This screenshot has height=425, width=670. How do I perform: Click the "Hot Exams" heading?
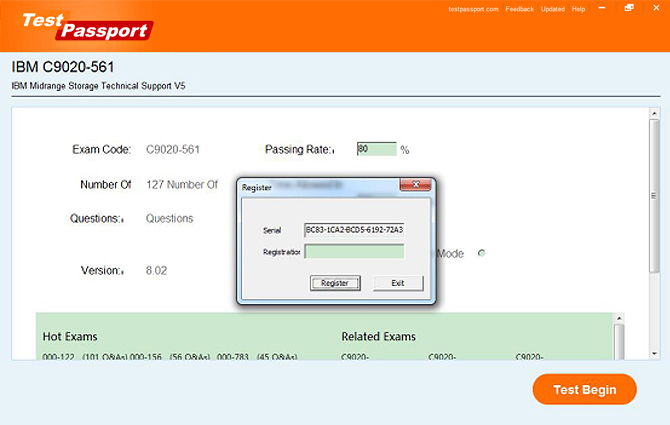[70, 337]
